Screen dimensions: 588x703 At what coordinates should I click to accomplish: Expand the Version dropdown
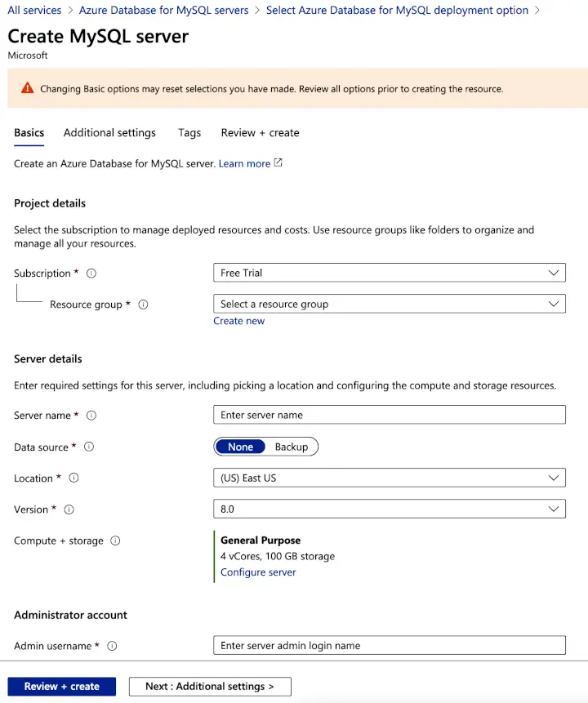pyautogui.click(x=389, y=509)
